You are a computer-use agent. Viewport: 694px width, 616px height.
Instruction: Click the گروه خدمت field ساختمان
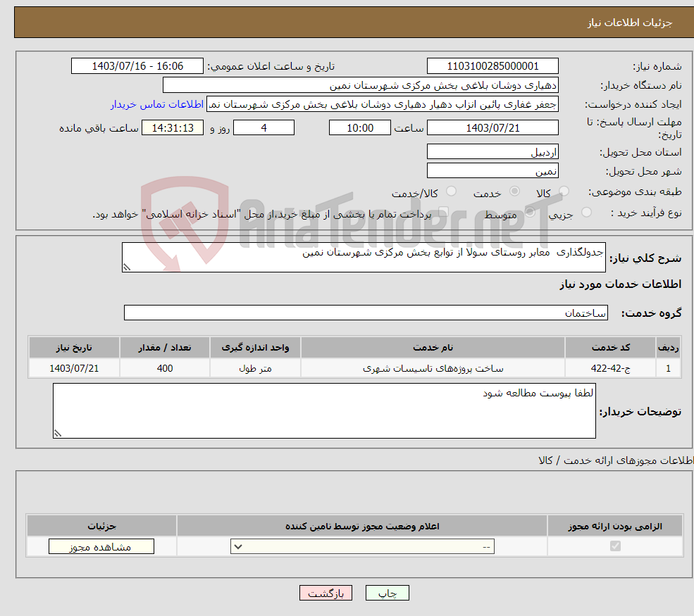[x=366, y=313]
